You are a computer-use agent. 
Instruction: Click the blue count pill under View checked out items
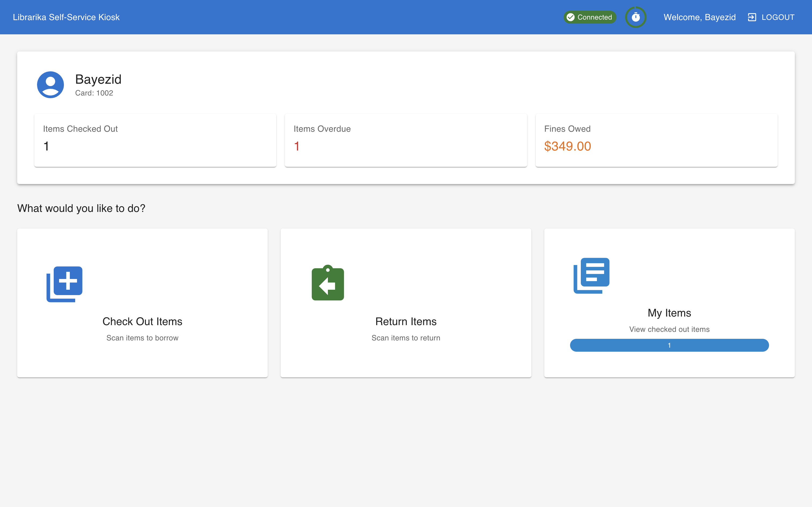[669, 345]
